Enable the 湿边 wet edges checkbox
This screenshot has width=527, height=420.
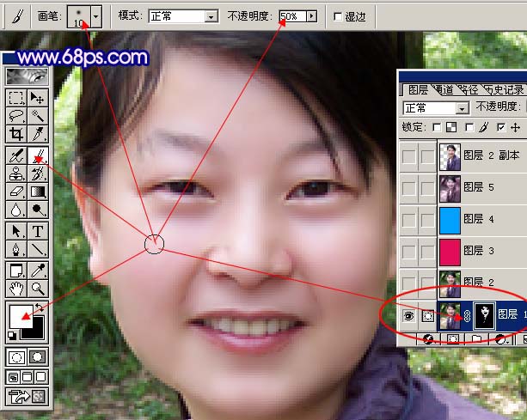[336, 16]
